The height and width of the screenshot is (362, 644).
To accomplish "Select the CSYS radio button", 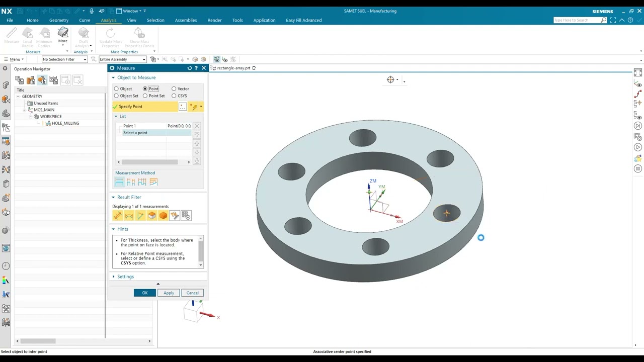I will [174, 96].
